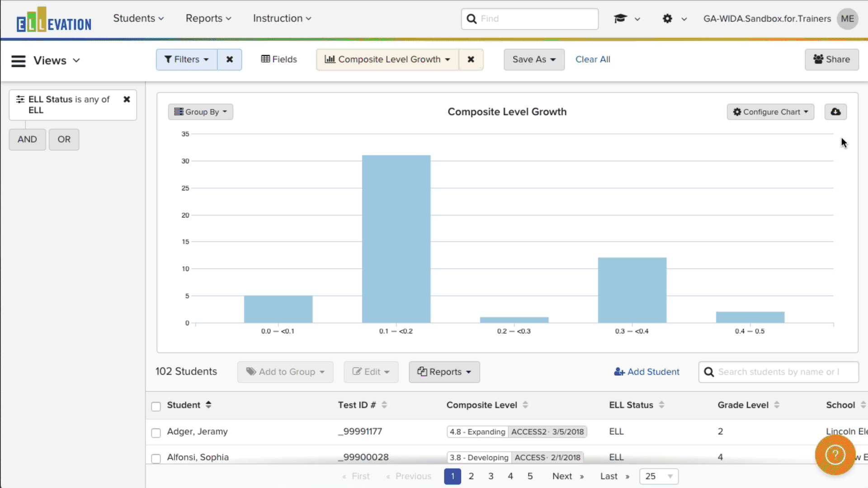Go to page 3

(x=491, y=476)
